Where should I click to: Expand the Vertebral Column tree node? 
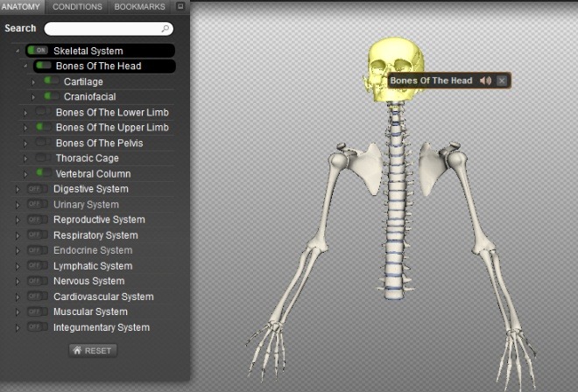tap(25, 174)
